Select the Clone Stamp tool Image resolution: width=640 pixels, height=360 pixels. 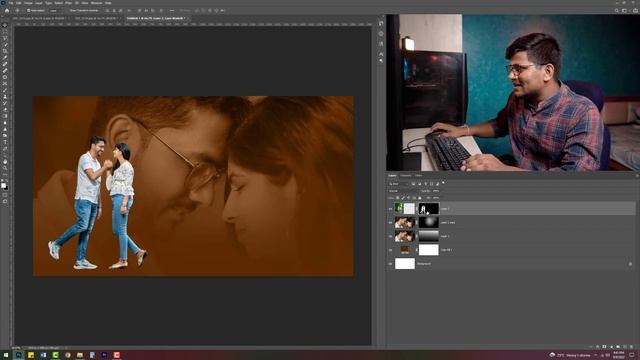coord(5,96)
